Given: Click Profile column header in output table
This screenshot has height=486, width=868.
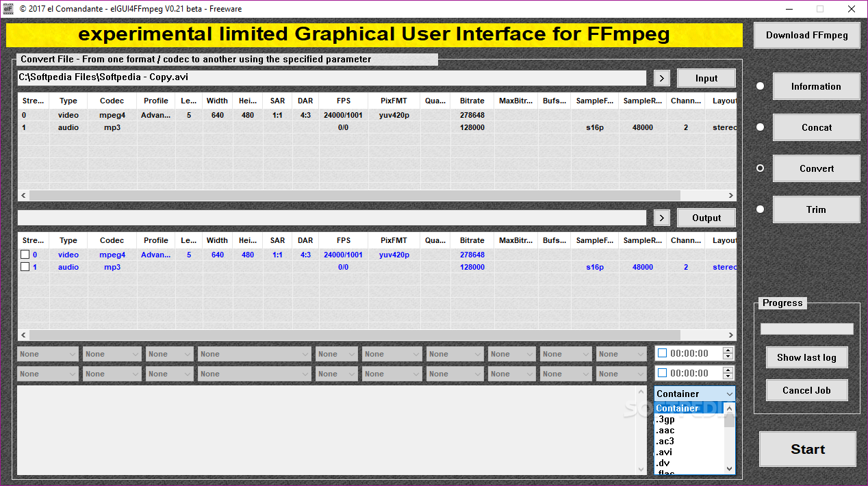Looking at the screenshot, I should coord(156,240).
